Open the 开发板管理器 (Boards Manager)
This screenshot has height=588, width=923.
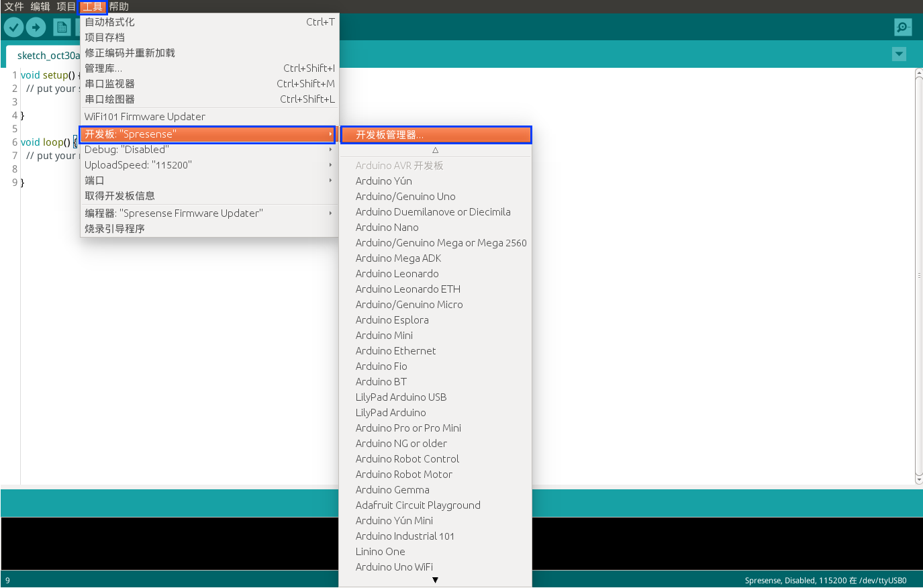[x=436, y=134]
